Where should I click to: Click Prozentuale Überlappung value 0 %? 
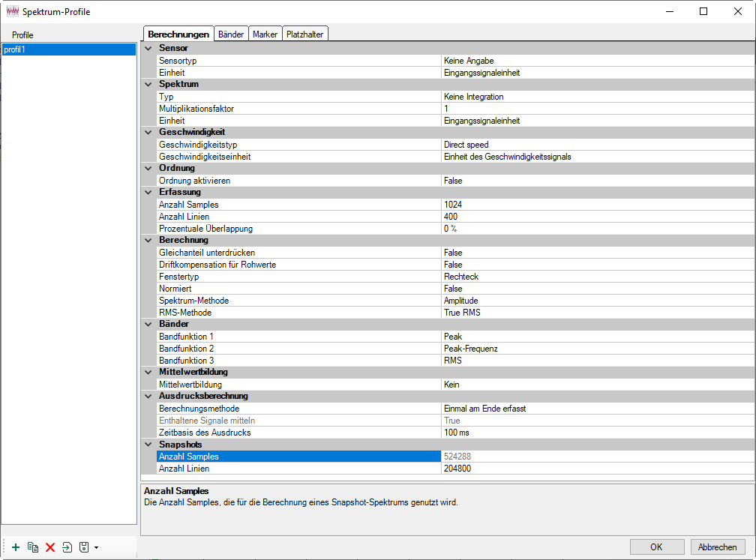[598, 229]
